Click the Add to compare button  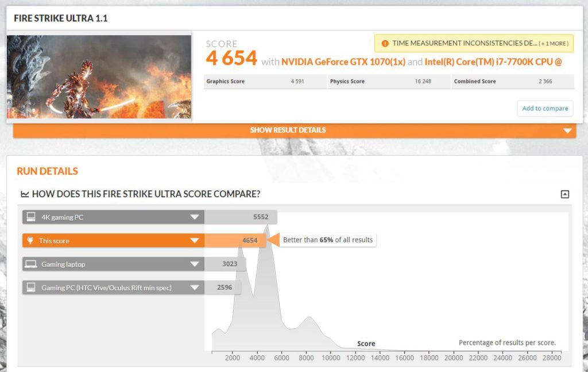point(545,109)
